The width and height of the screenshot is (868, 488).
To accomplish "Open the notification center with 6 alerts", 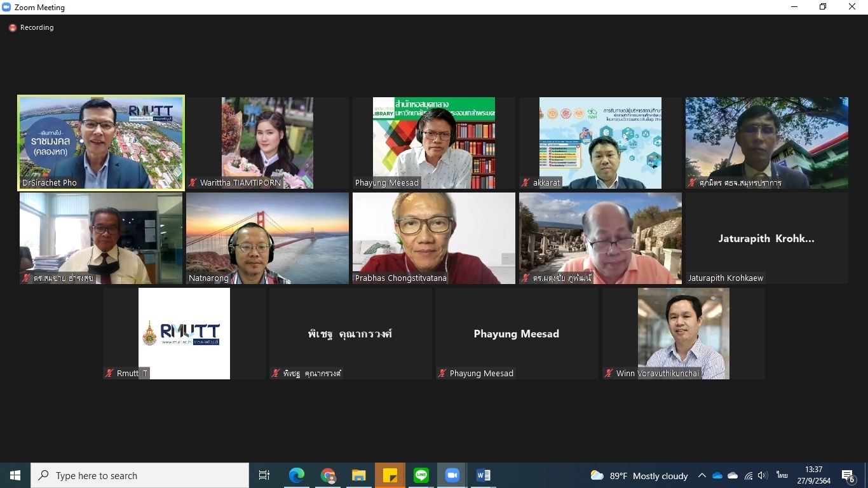I will tap(848, 475).
